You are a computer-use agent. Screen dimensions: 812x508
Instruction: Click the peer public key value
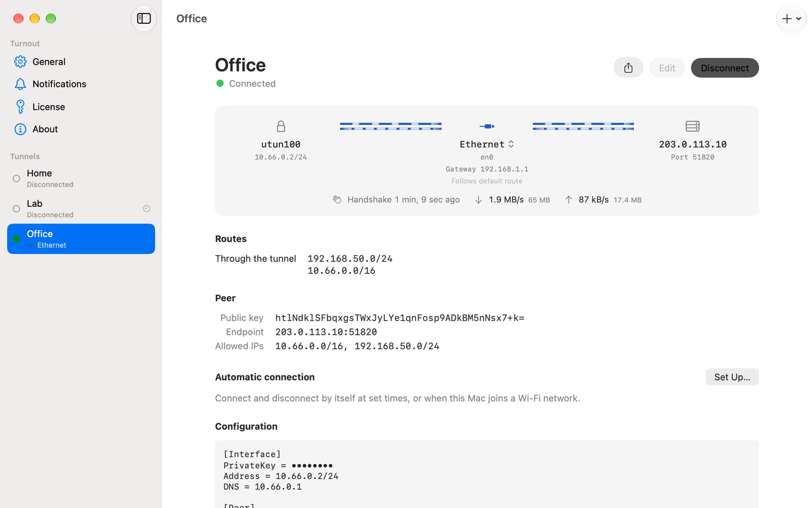point(400,318)
